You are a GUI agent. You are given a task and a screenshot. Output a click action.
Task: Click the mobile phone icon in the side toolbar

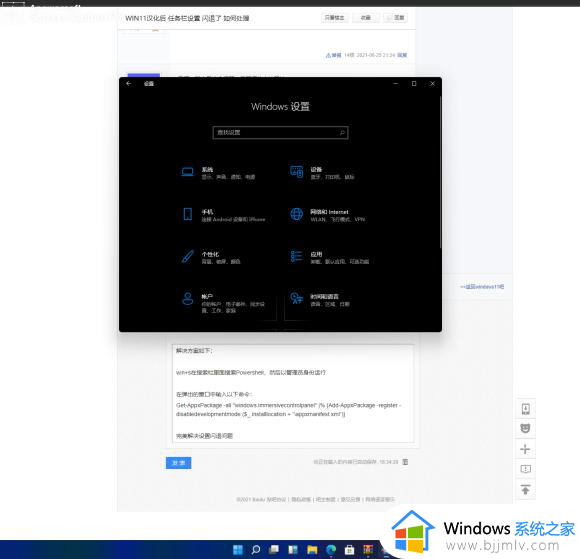526,409
